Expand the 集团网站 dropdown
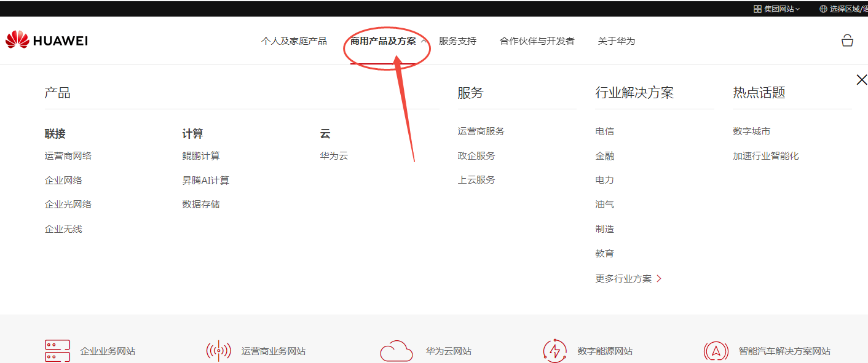This screenshot has width=868, height=363. tap(782, 9)
